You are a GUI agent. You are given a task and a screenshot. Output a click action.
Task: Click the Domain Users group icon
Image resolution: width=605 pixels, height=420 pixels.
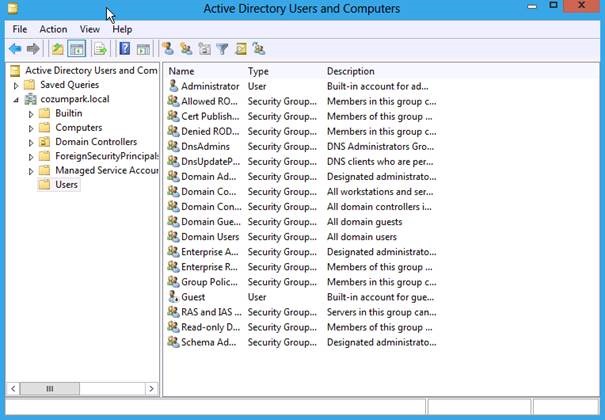173,236
